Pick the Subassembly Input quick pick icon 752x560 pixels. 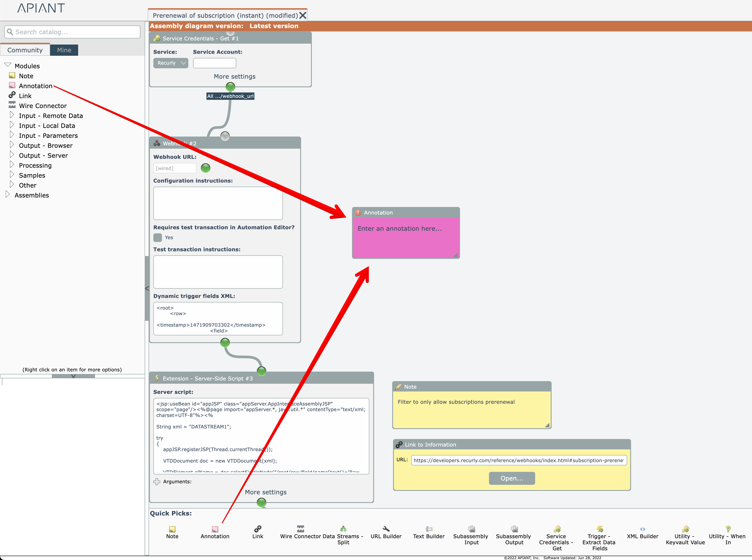click(471, 529)
